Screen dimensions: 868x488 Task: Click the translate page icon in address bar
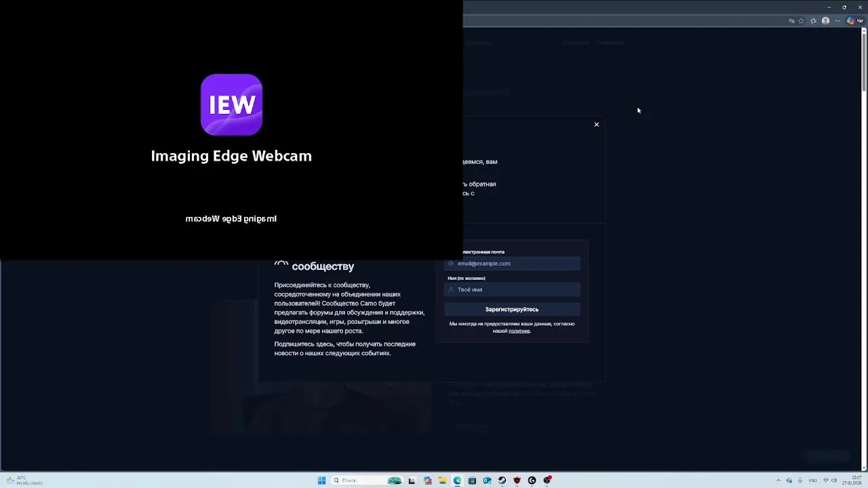(x=791, y=21)
